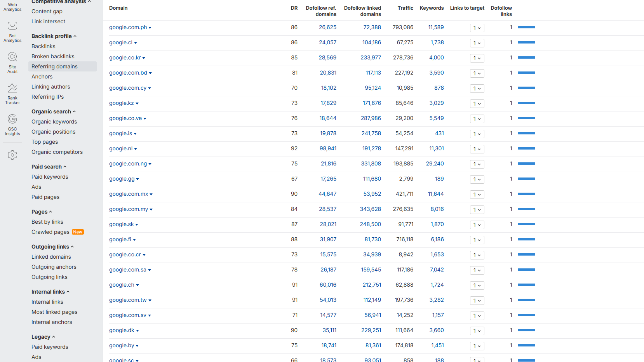644x362 pixels.
Task: Open Link intersect report
Action: pos(48,21)
